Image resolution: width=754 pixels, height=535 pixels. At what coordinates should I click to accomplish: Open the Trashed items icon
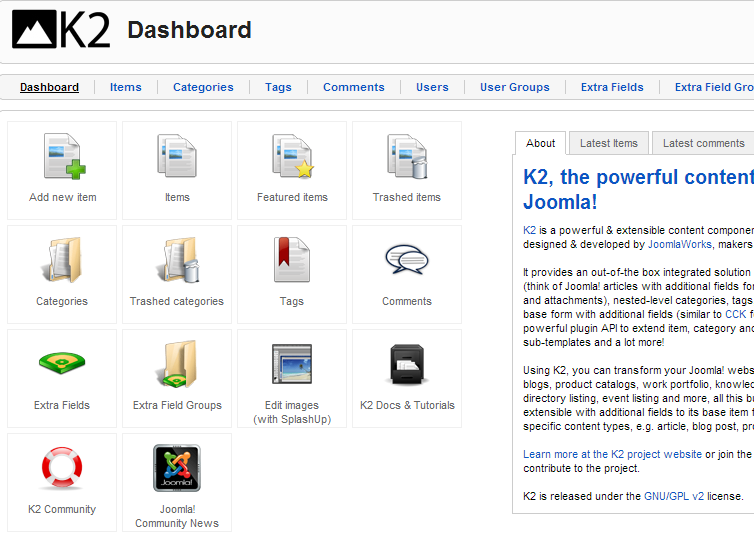tap(407, 156)
